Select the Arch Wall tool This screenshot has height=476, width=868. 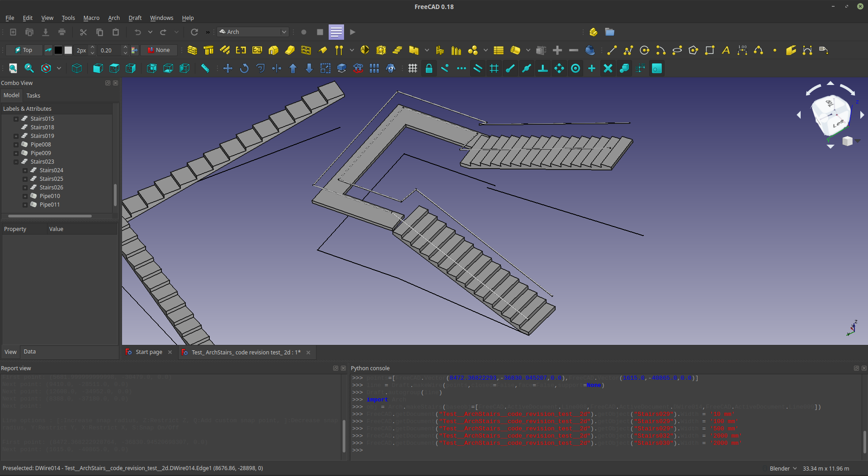192,50
